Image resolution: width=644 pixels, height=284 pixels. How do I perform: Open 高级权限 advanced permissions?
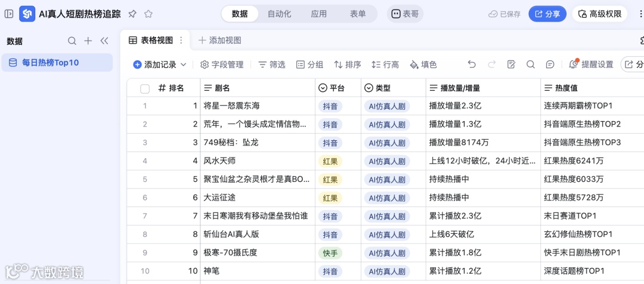point(600,14)
